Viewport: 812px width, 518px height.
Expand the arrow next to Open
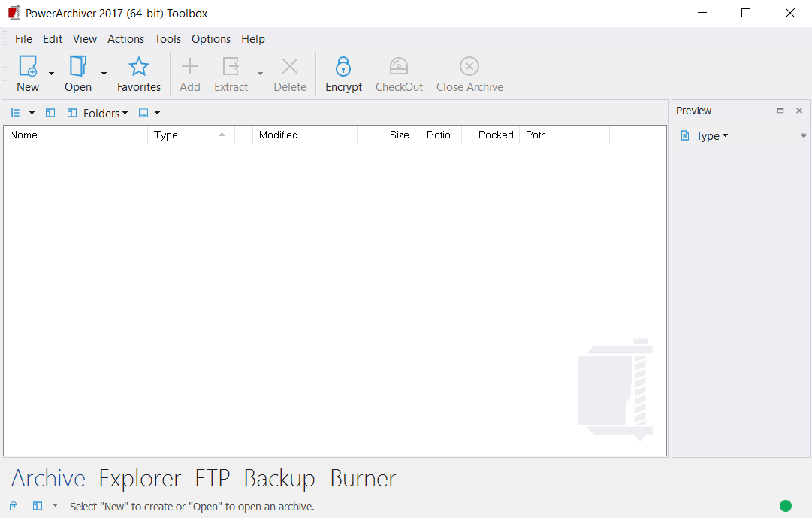(104, 74)
